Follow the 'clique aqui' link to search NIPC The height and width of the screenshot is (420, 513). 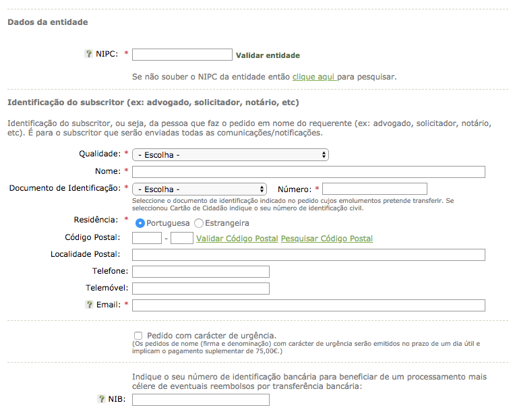click(314, 77)
